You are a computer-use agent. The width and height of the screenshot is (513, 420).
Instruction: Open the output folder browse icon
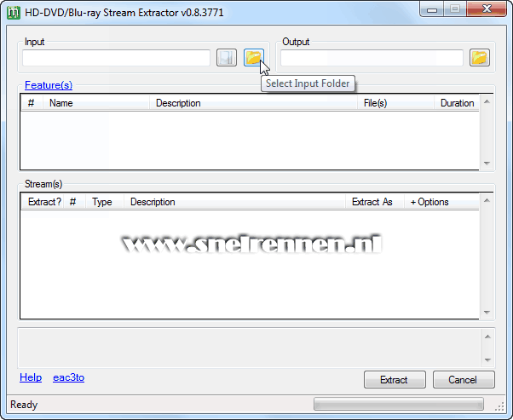pos(479,58)
